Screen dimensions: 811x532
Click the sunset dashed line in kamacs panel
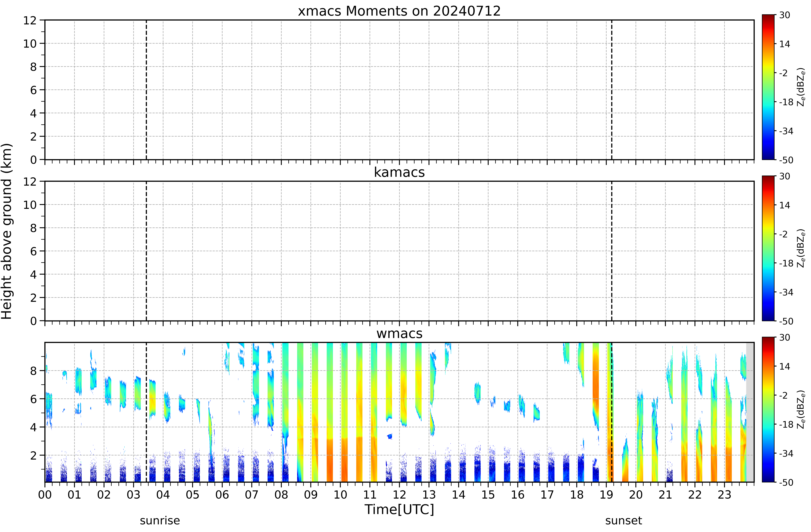tap(612, 251)
